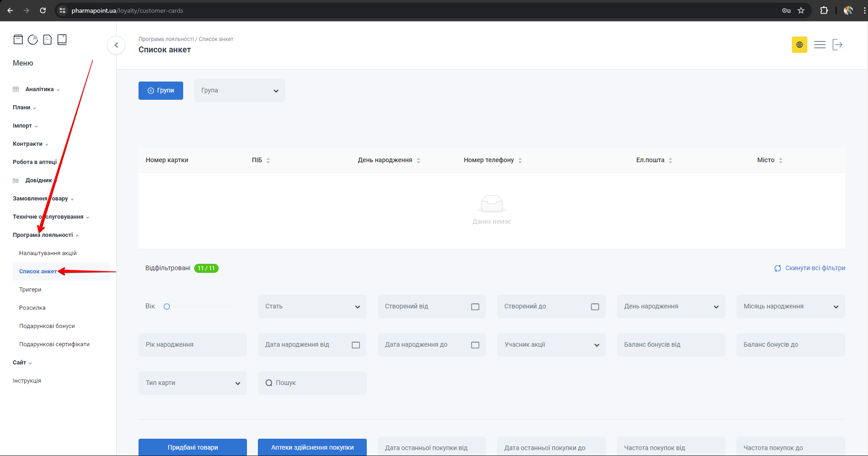
Task: Select Подарункові сертифікати menu item
Action: [x=54, y=344]
